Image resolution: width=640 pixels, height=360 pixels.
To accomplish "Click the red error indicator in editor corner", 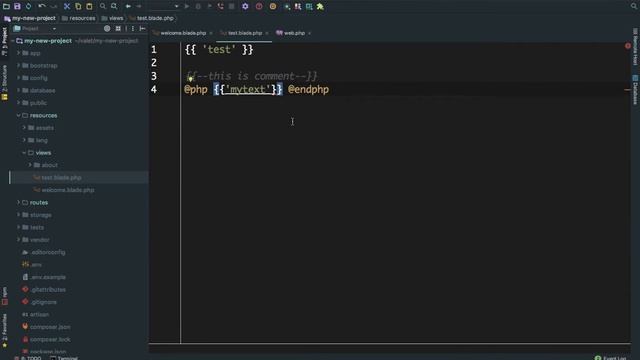I will point(628,46).
